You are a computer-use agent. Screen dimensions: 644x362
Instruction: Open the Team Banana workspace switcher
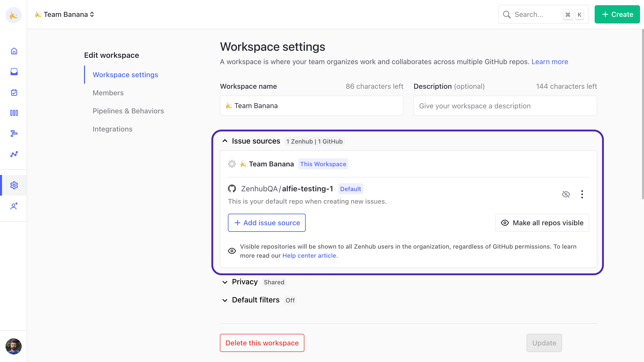pyautogui.click(x=65, y=15)
